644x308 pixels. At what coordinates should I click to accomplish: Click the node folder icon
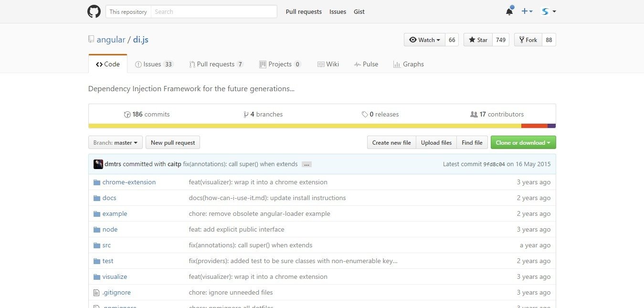click(x=97, y=230)
